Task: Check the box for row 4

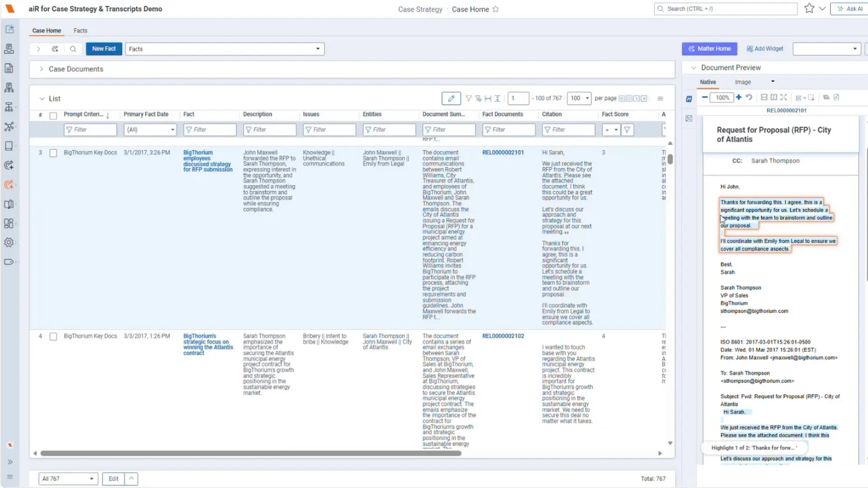Action: click(x=53, y=337)
